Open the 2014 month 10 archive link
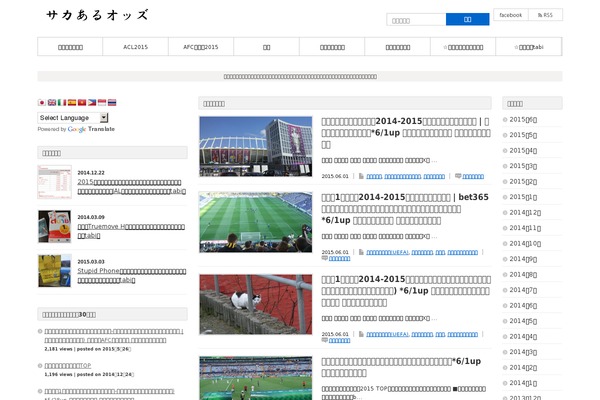The height and width of the screenshot is (400, 600). tap(525, 243)
